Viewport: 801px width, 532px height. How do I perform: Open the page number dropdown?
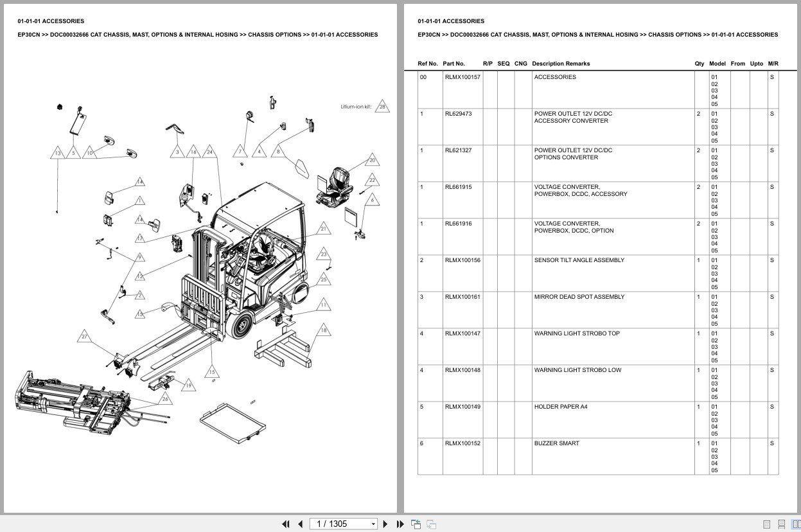point(373,524)
